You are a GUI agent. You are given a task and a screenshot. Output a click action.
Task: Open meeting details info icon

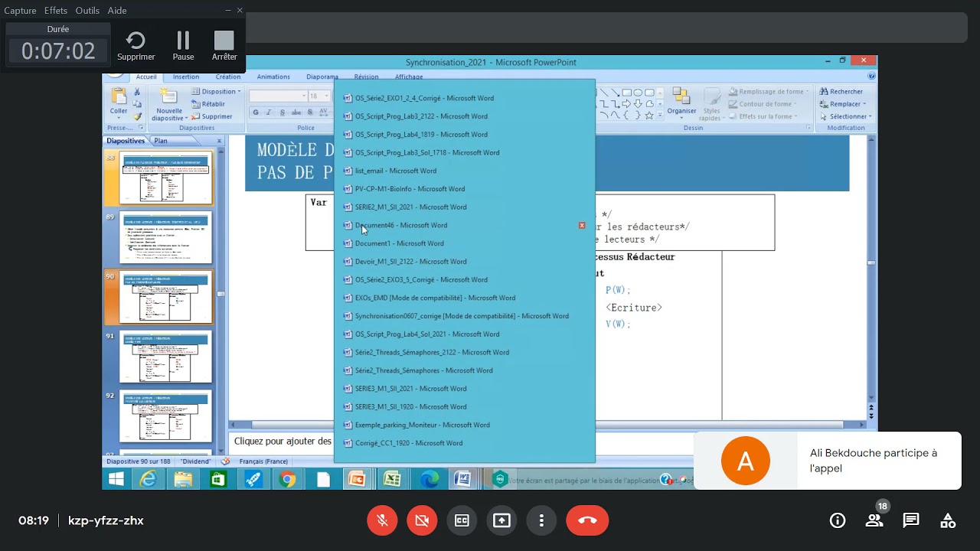pos(838,520)
